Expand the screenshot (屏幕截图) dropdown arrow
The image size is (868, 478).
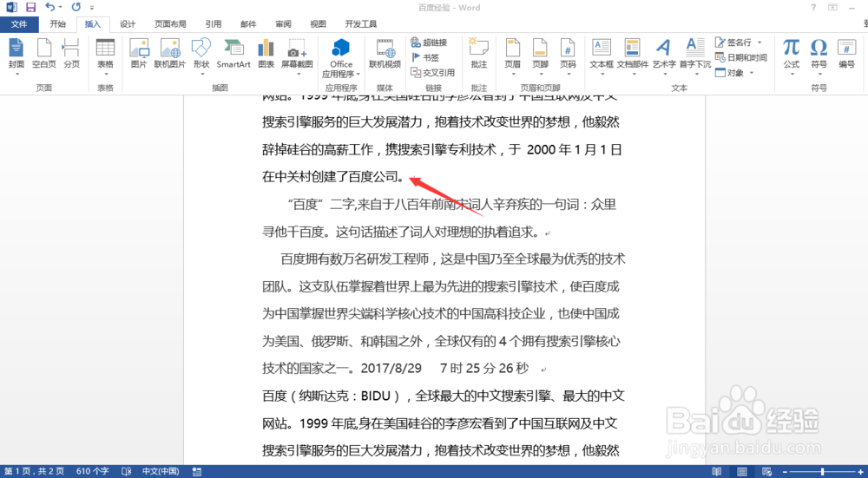pyautogui.click(x=298, y=74)
